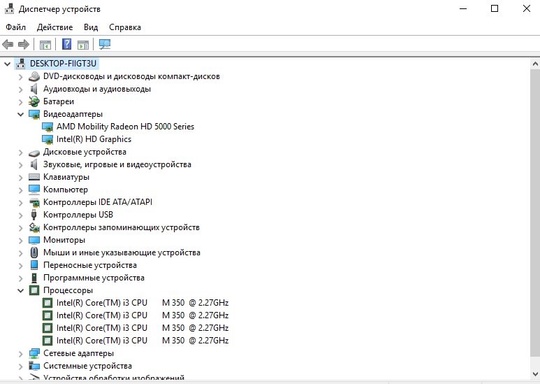The width and height of the screenshot is (540, 384).
Task: Click the battery icon beside Батареи
Action: (34, 102)
